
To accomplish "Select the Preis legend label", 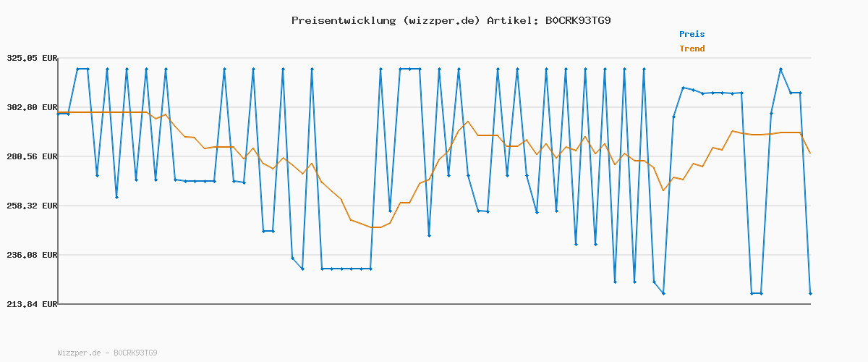I will click(x=692, y=34).
